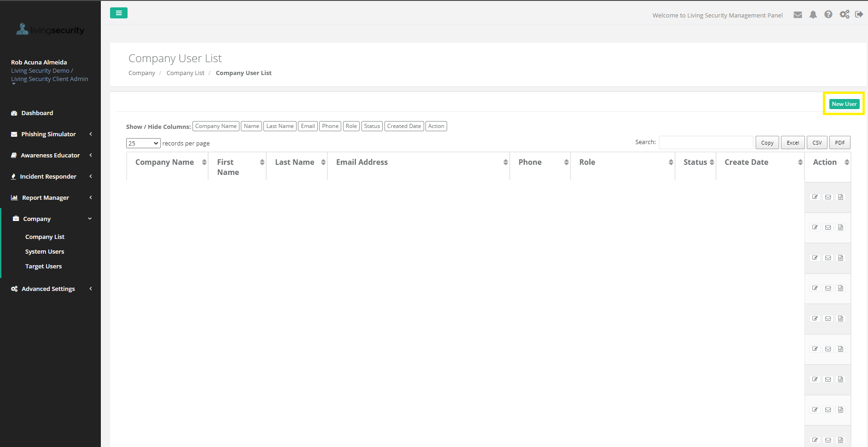Click the Advanced Settings gears icon
Viewport: 868px width, 447px height.
click(x=14, y=289)
